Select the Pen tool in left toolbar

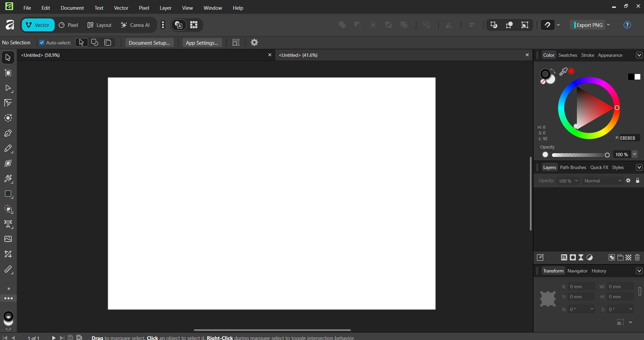[8, 133]
